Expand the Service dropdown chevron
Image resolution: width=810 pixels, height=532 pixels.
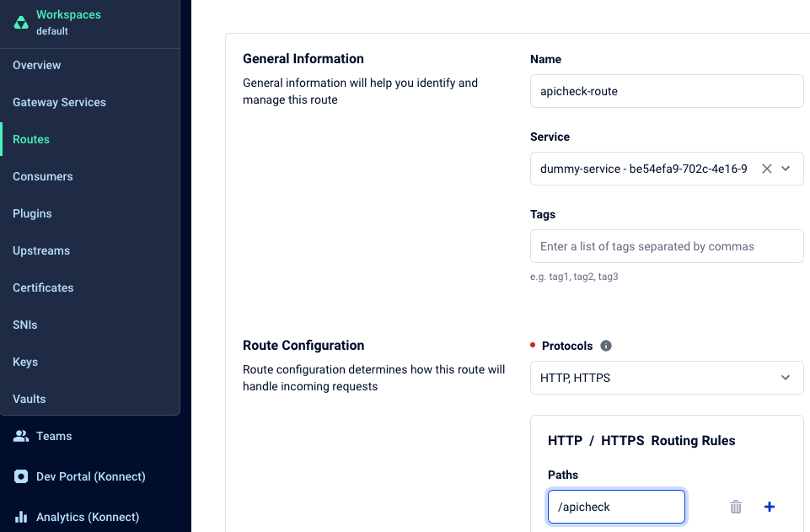786,169
